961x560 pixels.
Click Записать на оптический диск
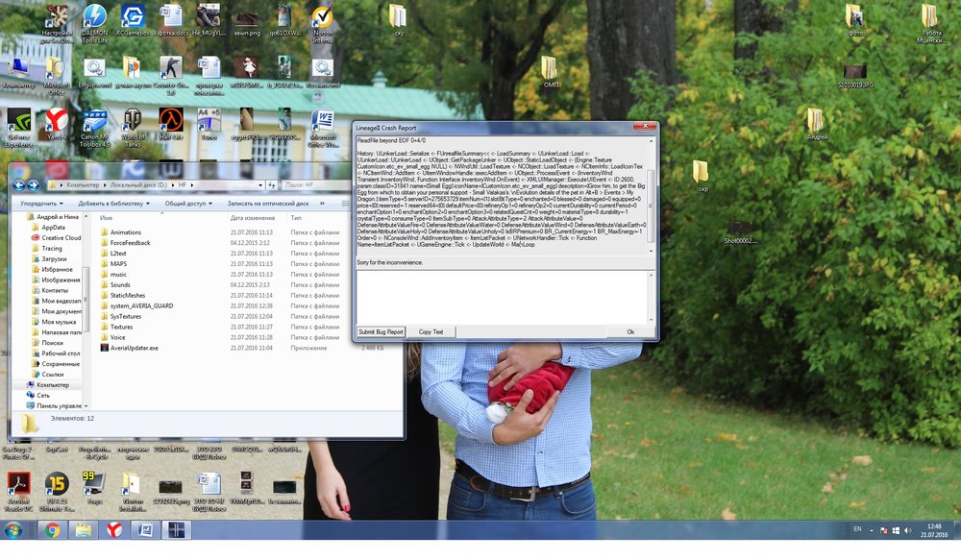pyautogui.click(x=267, y=204)
